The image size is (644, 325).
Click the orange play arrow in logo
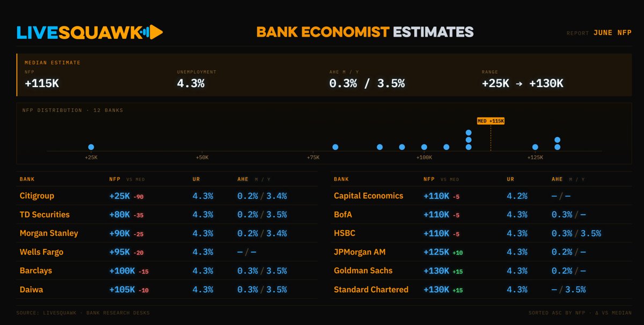pyautogui.click(x=156, y=32)
